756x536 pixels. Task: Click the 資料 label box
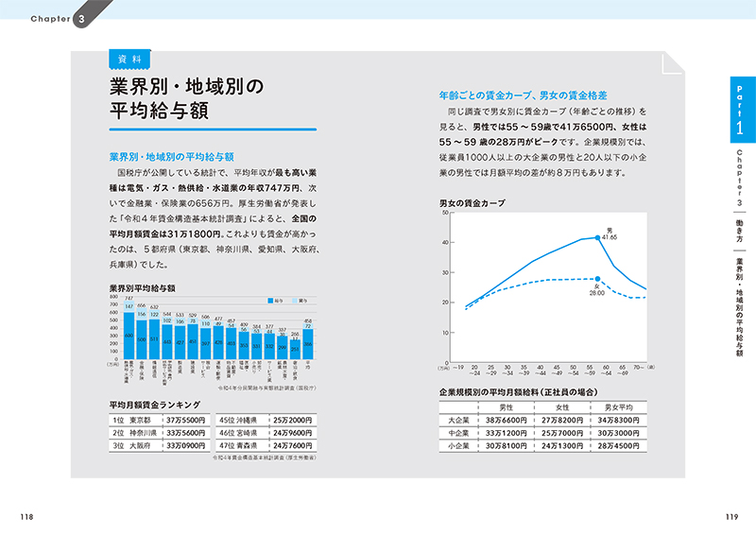point(129,59)
